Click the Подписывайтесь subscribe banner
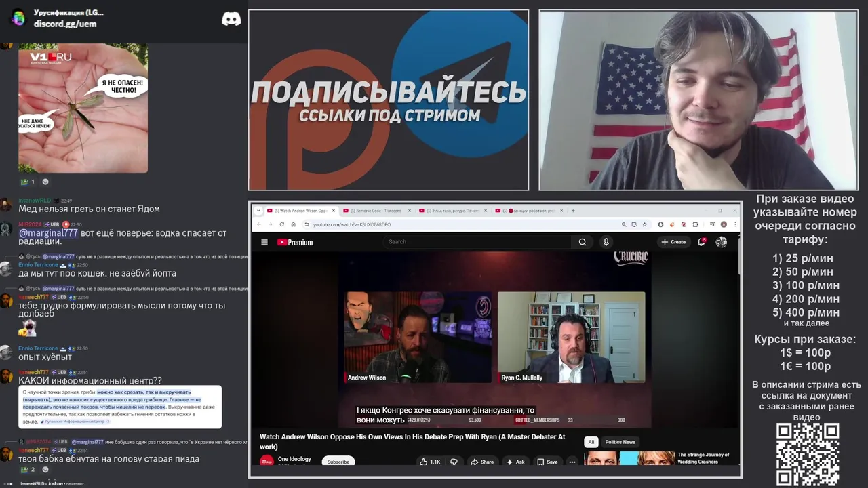The image size is (868, 488). point(389,100)
